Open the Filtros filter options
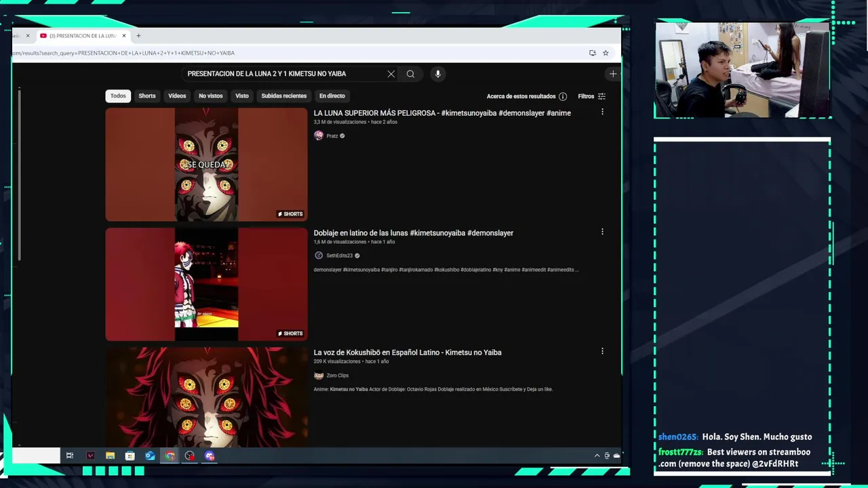Viewport: 868px width, 488px height. 592,96
